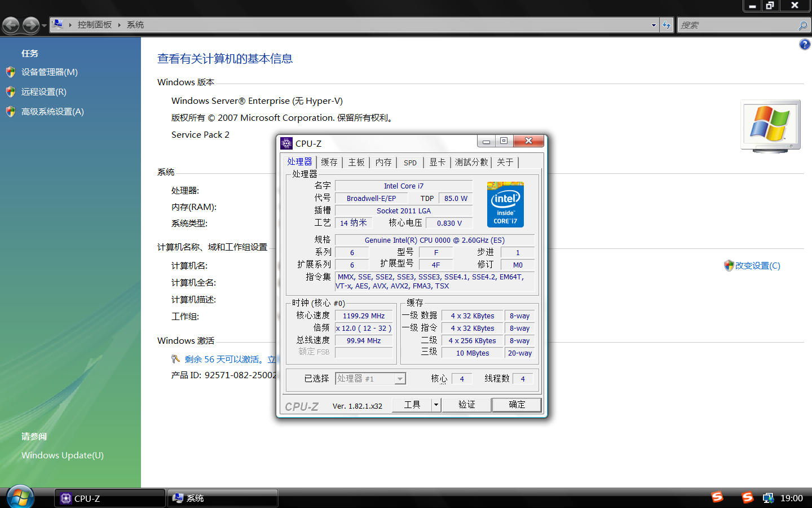Click the search magnifier icon
Screen dimensions: 812x508
802,25
